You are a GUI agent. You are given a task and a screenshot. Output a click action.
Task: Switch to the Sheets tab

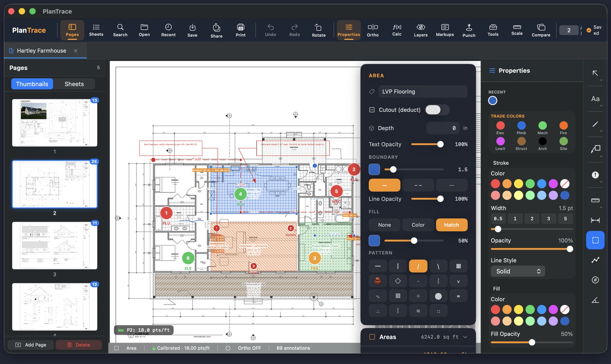[x=74, y=84]
